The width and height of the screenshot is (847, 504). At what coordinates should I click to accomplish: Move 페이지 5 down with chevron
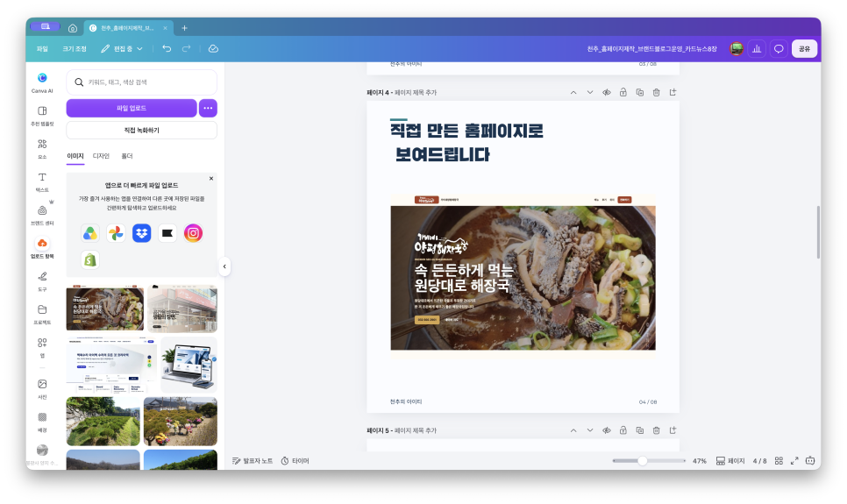pyautogui.click(x=590, y=430)
